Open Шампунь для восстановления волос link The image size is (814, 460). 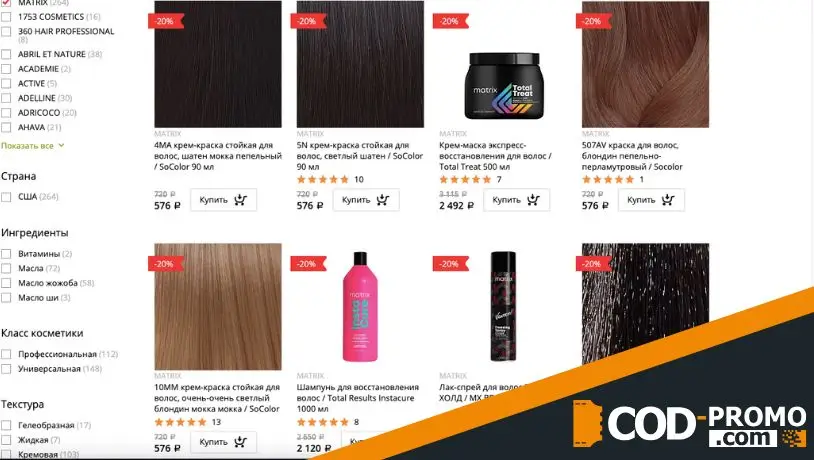[358, 398]
